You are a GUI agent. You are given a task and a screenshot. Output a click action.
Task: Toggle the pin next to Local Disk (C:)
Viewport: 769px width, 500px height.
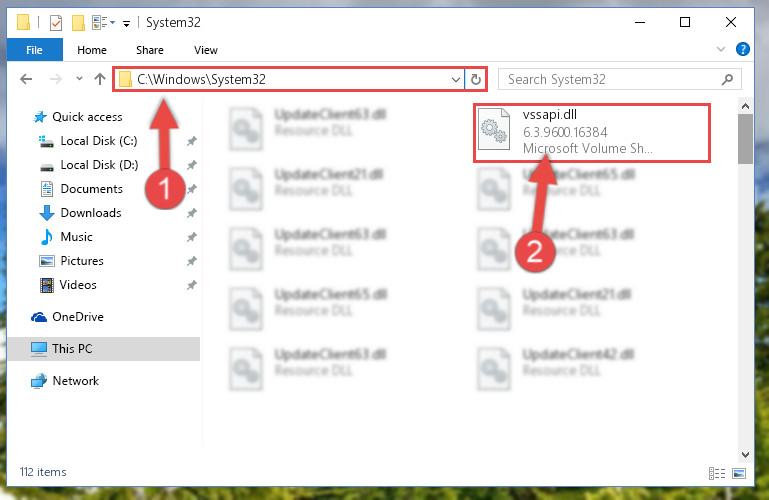[192, 141]
